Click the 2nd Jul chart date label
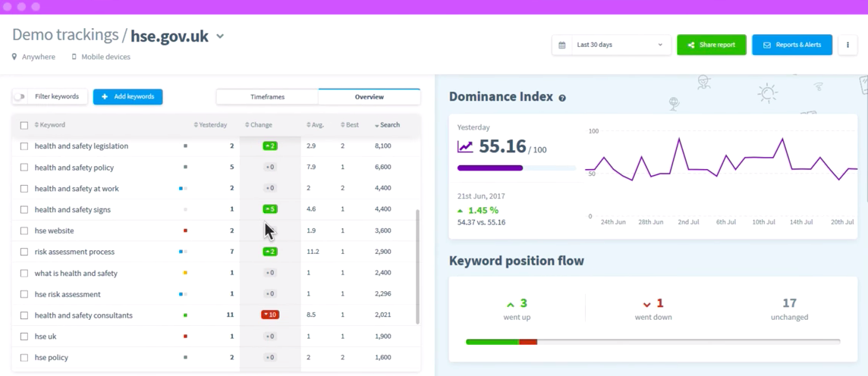The width and height of the screenshot is (868, 376). [x=689, y=221]
